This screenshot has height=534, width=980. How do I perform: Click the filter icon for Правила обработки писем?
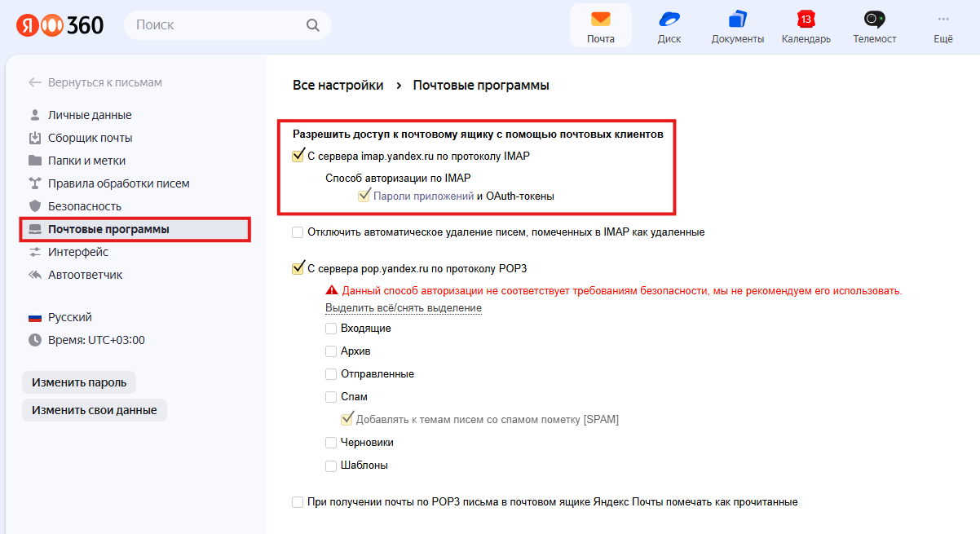(x=35, y=183)
